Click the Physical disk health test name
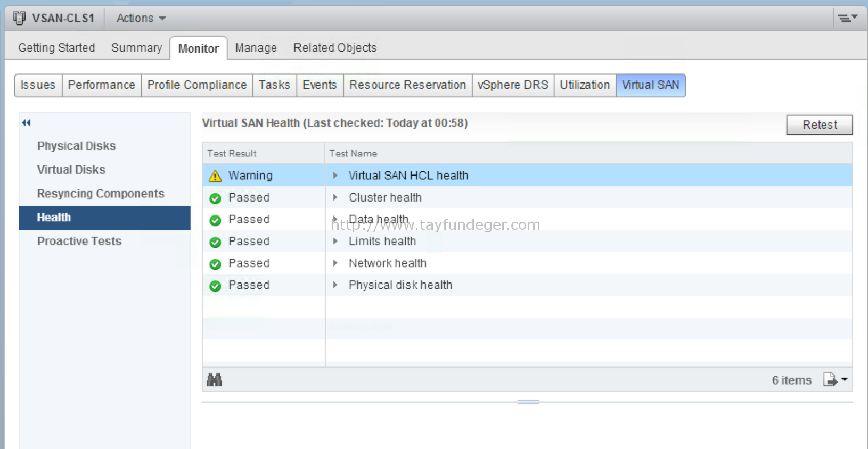Image resolution: width=868 pixels, height=449 pixels. click(x=400, y=285)
